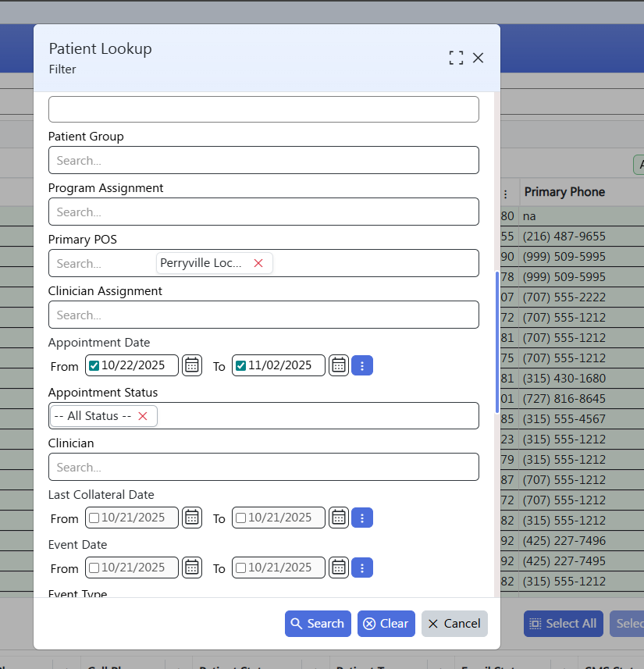Open the calendar picker for Appointment Date From
The image size is (644, 669).
point(192,365)
